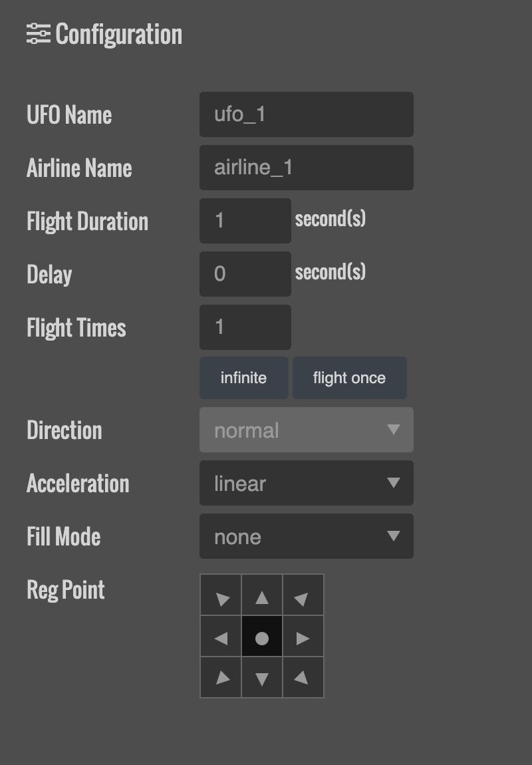Focus the Flight Times number field
This screenshot has width=532, height=765.
click(x=245, y=327)
